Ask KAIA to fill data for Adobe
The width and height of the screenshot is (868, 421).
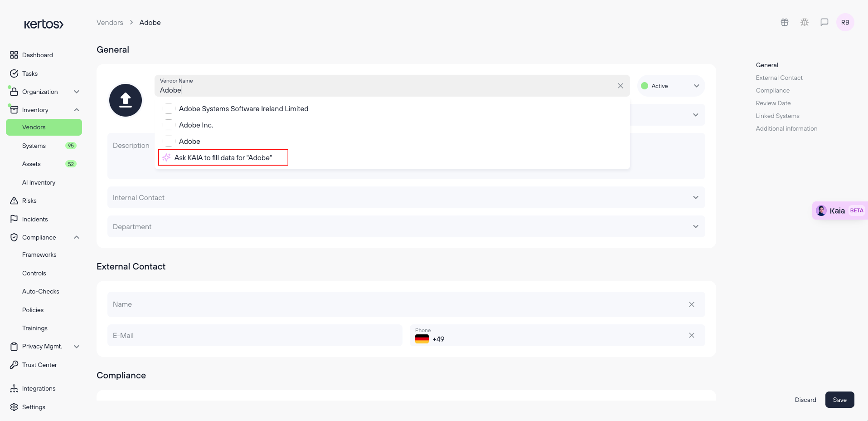click(223, 157)
